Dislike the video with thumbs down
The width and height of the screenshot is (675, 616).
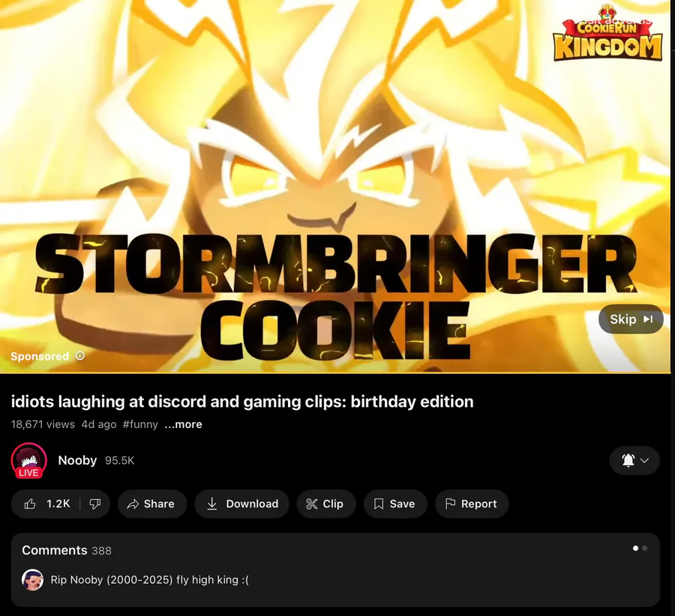click(95, 504)
